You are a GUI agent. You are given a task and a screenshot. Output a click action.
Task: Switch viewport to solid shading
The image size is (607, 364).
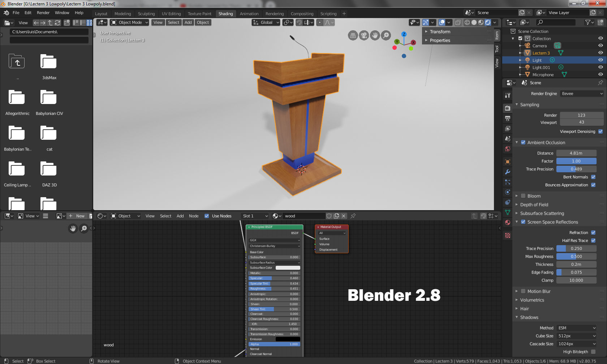(474, 22)
